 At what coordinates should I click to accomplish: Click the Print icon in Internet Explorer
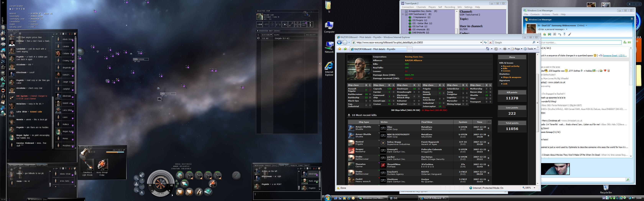pos(505,49)
